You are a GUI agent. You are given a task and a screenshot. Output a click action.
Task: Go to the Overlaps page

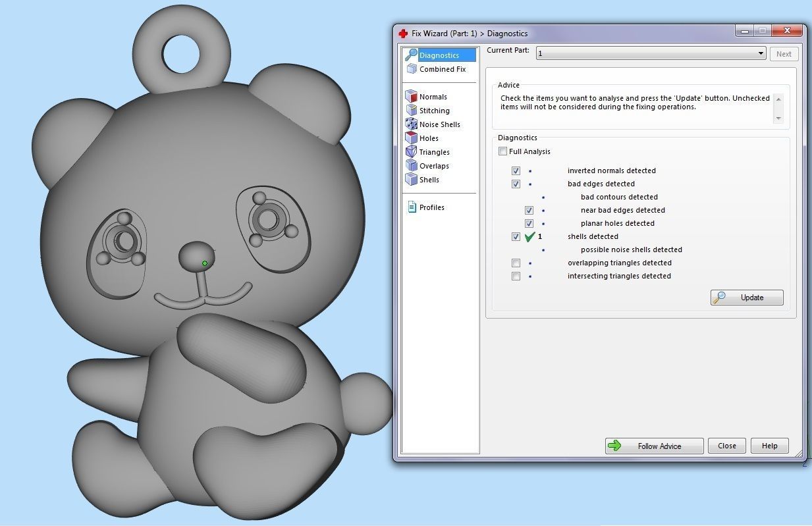(x=434, y=166)
